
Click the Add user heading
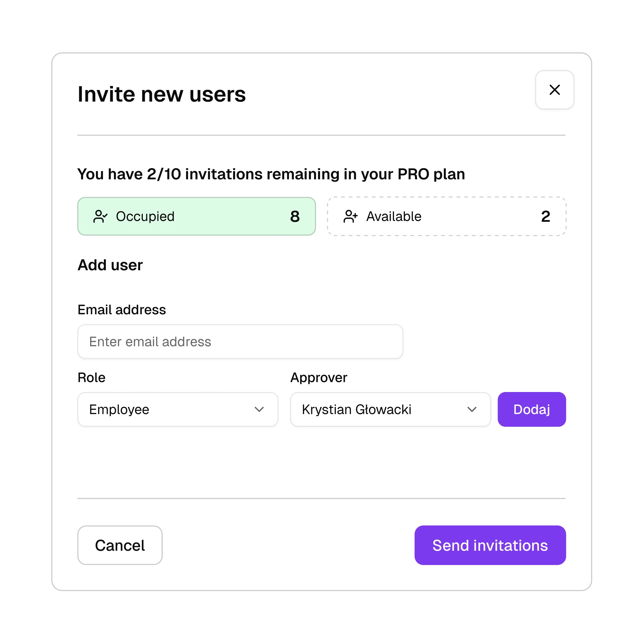point(110,265)
